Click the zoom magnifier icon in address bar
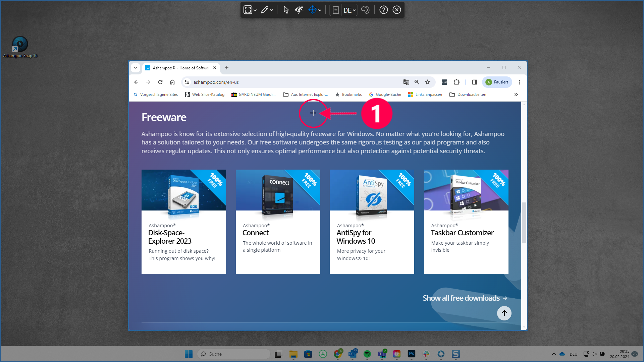This screenshot has width=644, height=362. coord(417,82)
